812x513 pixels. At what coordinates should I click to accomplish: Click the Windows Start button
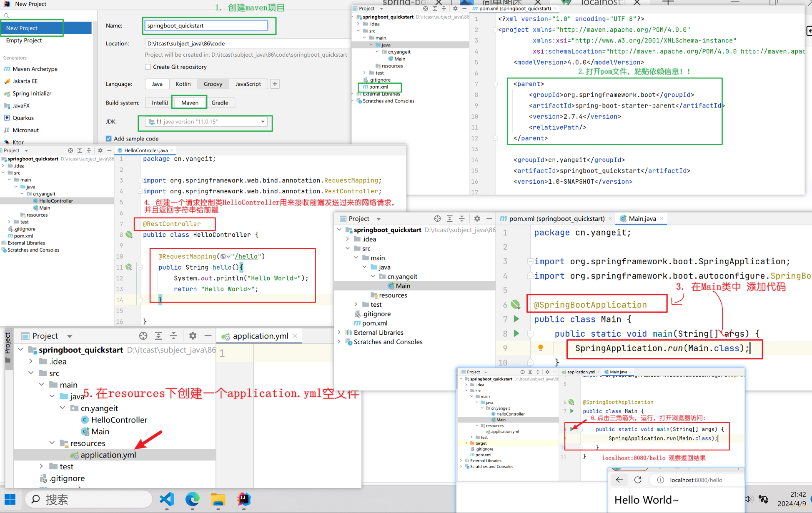pos(10,499)
